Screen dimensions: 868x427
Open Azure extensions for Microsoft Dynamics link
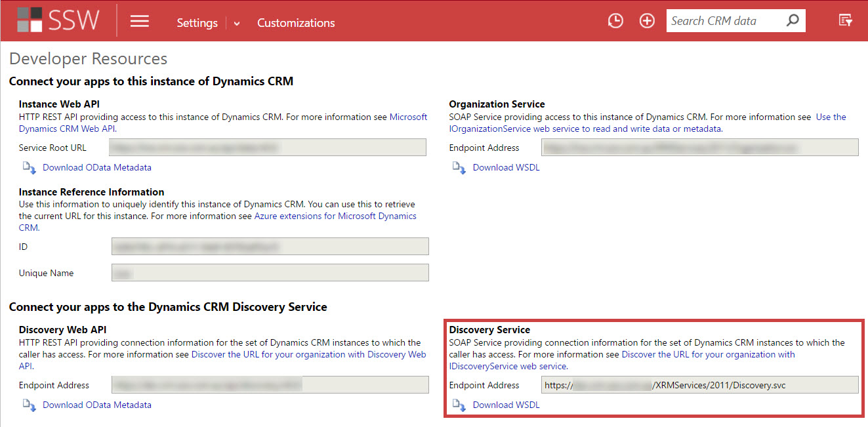335,216
